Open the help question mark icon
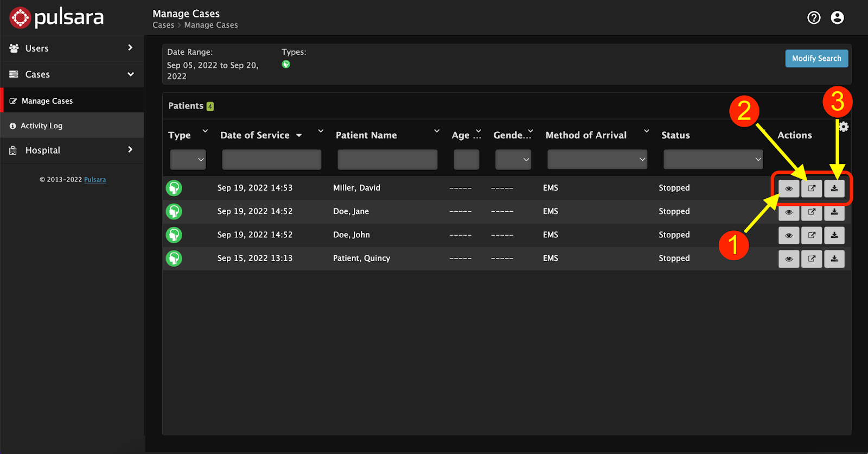The height and width of the screenshot is (454, 868). point(814,18)
